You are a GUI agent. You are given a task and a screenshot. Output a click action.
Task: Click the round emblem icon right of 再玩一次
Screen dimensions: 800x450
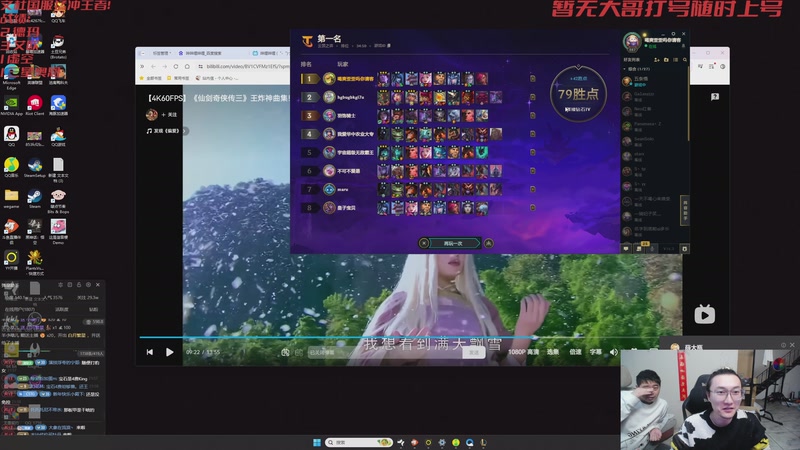[x=489, y=243]
